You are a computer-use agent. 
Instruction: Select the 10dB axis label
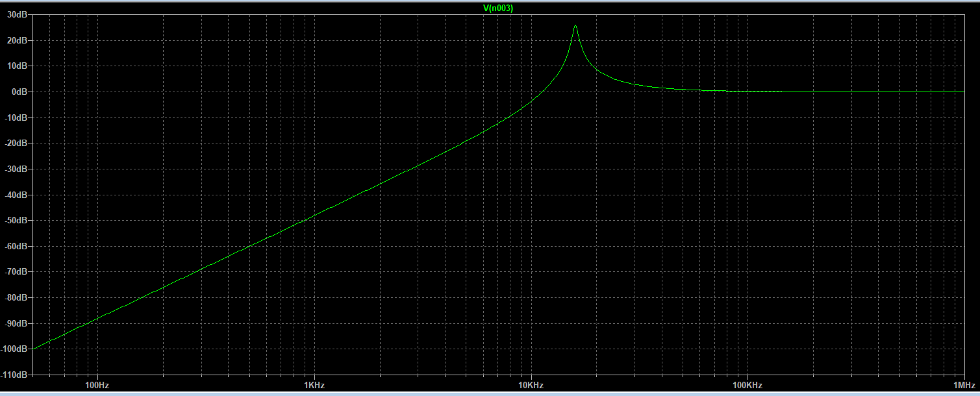coord(17,66)
